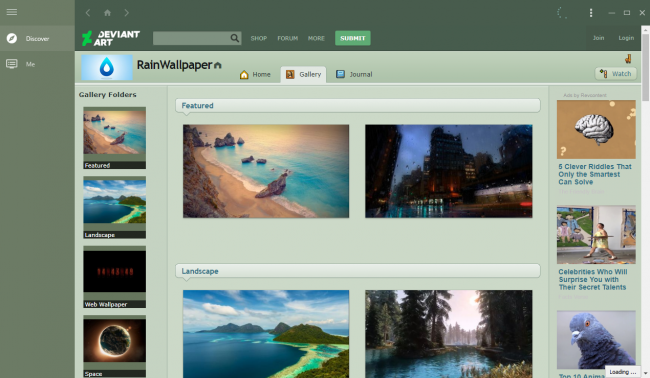Screen dimensions: 650x378
Task: Click the RainWallpaper profile name
Action: (174, 65)
